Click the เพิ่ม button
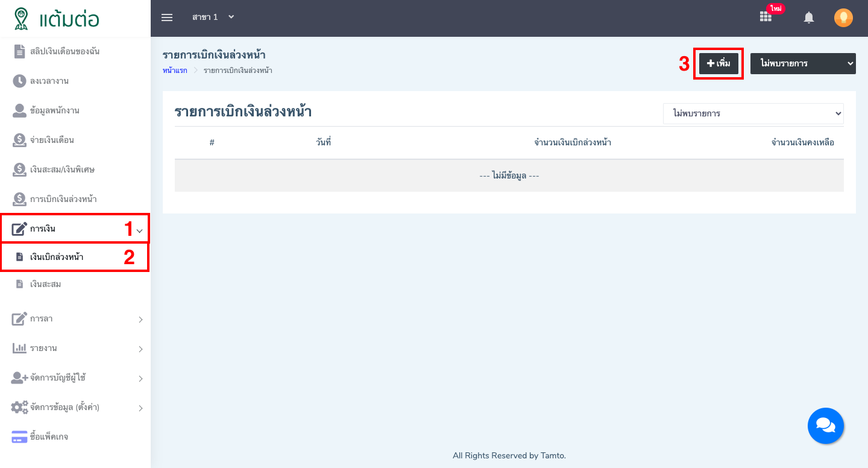Image resolution: width=868 pixels, height=468 pixels. tap(718, 63)
